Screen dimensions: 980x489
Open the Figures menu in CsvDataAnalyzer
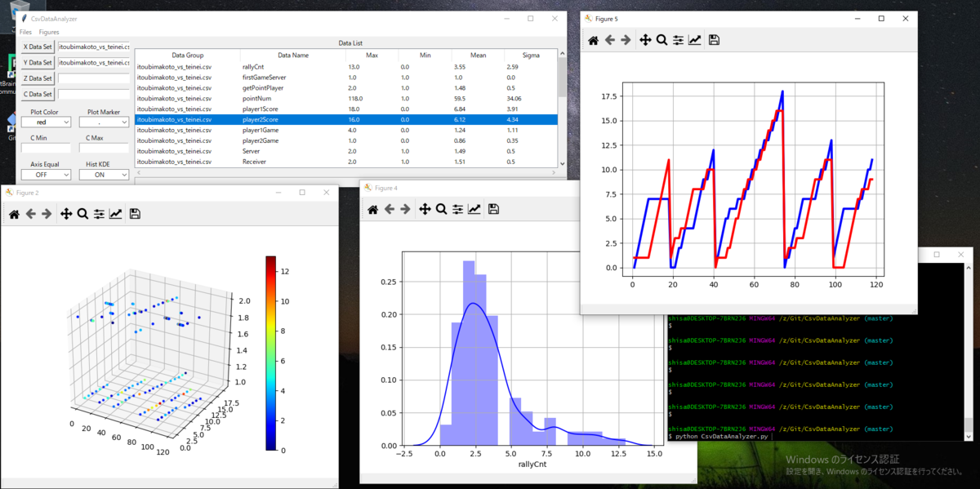pos(49,32)
